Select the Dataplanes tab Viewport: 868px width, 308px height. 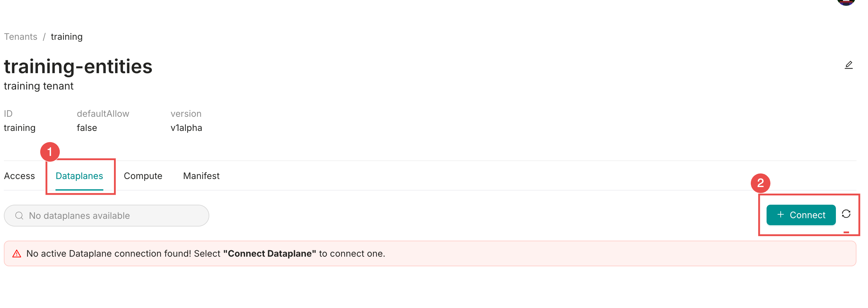(79, 176)
